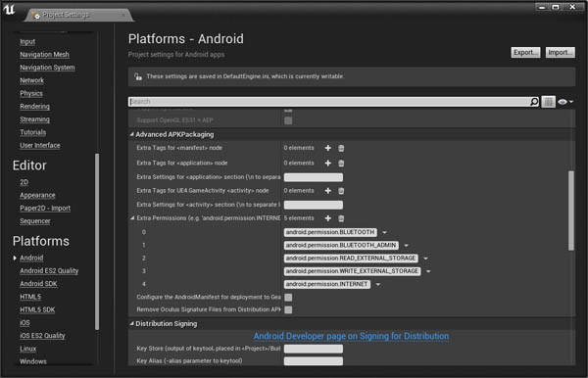This screenshot has width=588, height=378.
Task: Expand the Android platform arrow
Action: click(x=15, y=258)
